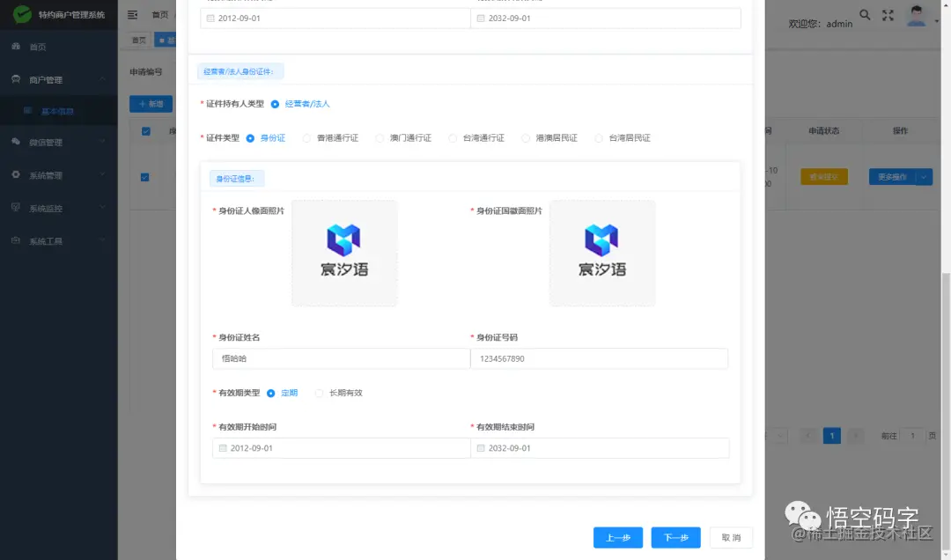
Task: Focus the 身份证号码 input field
Action: point(600,358)
